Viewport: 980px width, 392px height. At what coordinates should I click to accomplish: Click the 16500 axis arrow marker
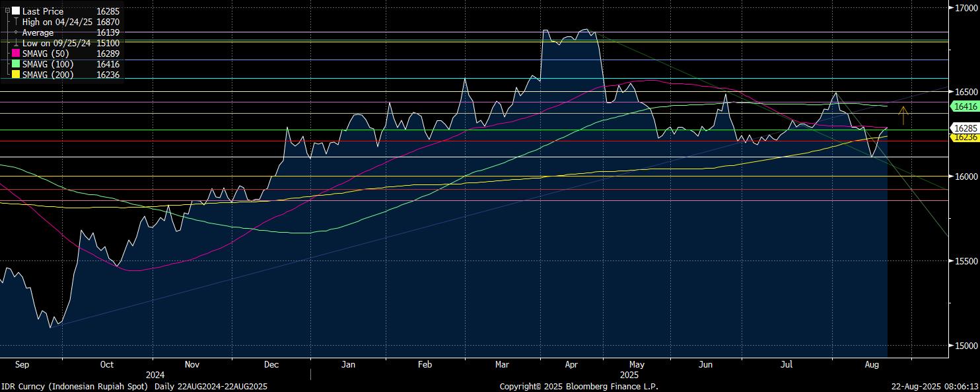(x=952, y=92)
